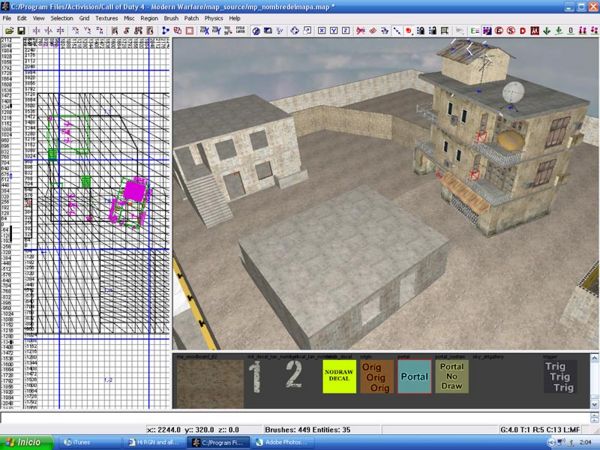The width and height of the screenshot is (600, 450).
Task: Click the Open map folder icon
Action: point(9,31)
